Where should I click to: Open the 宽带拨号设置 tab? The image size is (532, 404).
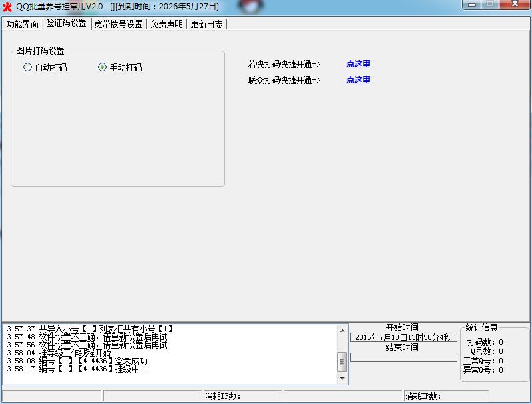[x=118, y=24]
